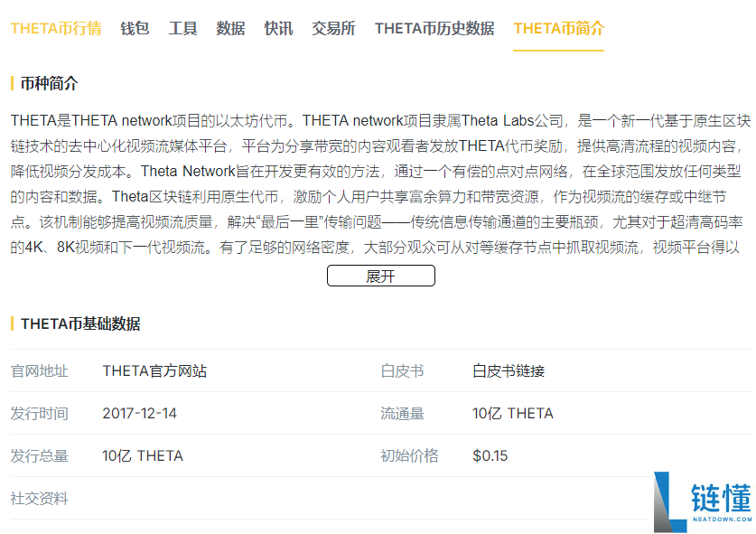Go to the 快讯 tab
756x534 pixels.
(278, 28)
